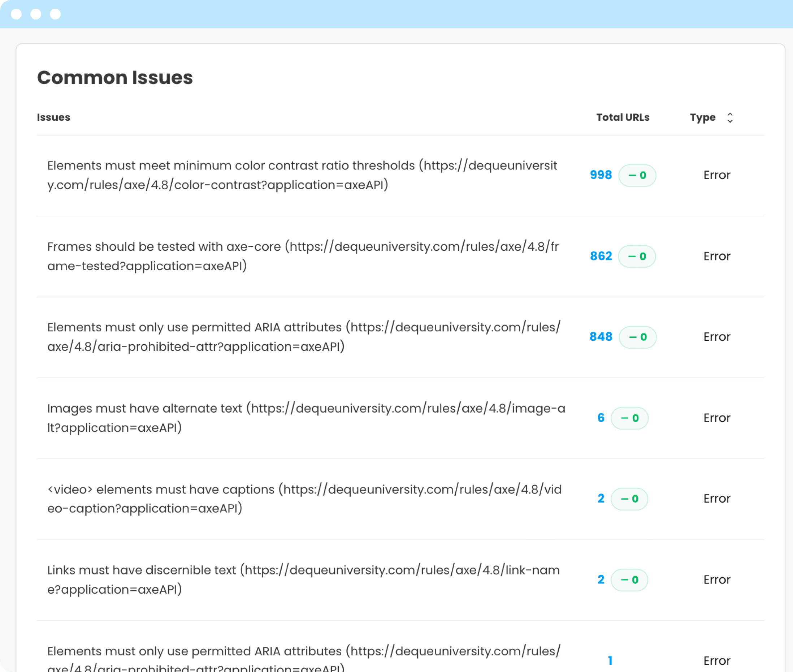This screenshot has height=672, width=793.
Task: Open the permitted ARIA attributes issue with 848 URLs
Action: pyautogui.click(x=303, y=337)
